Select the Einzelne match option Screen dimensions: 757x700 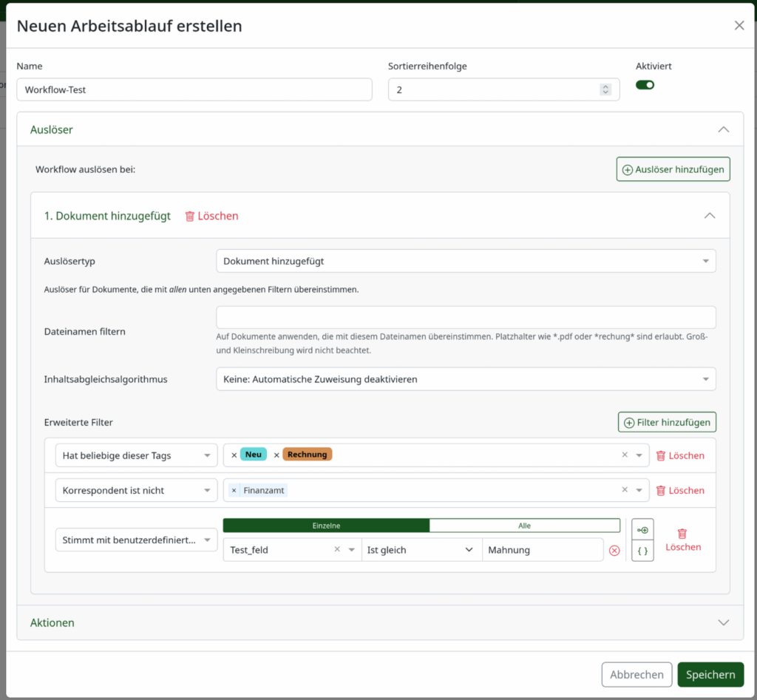point(326,526)
